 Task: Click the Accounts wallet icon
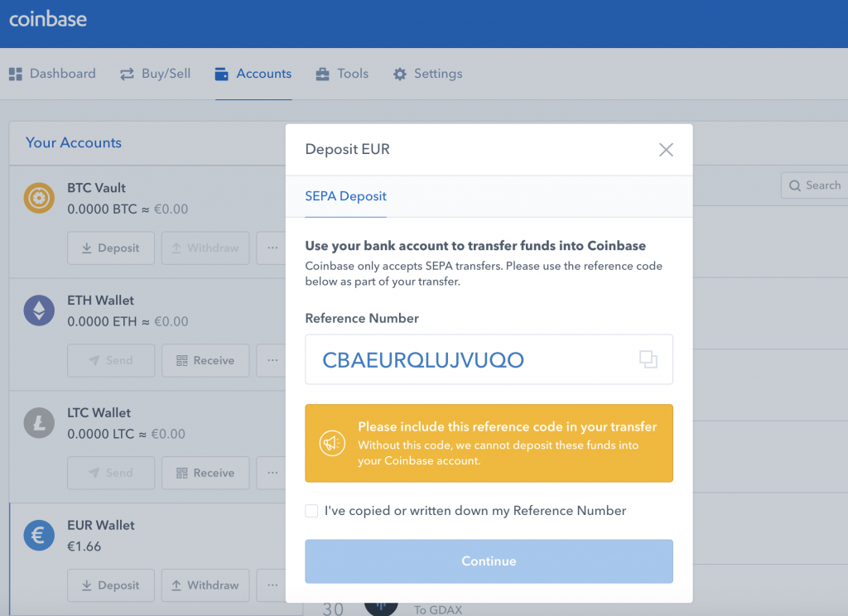[222, 74]
